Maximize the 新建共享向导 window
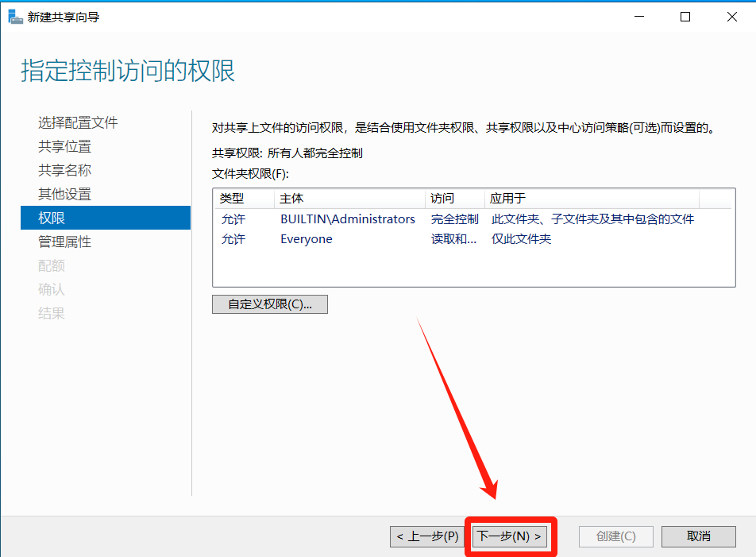The image size is (756, 557). pyautogui.click(x=685, y=17)
